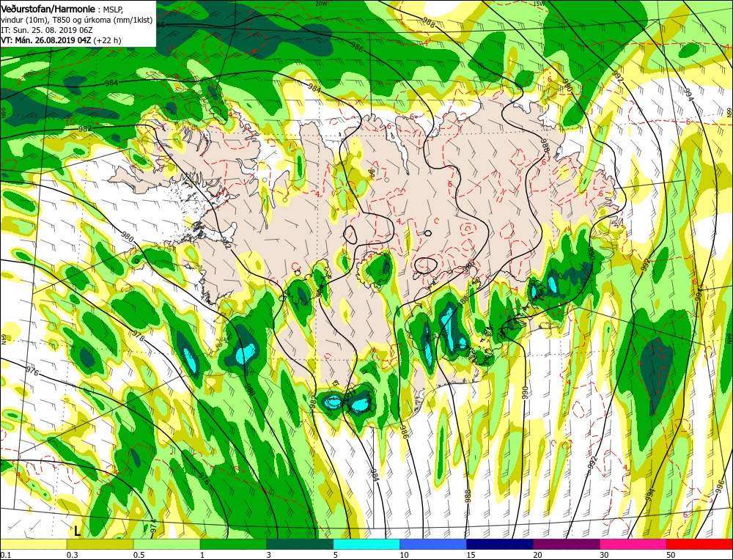Click the red 50+ mm legend swatch
The width and height of the screenshot is (733, 560).
[699, 544]
